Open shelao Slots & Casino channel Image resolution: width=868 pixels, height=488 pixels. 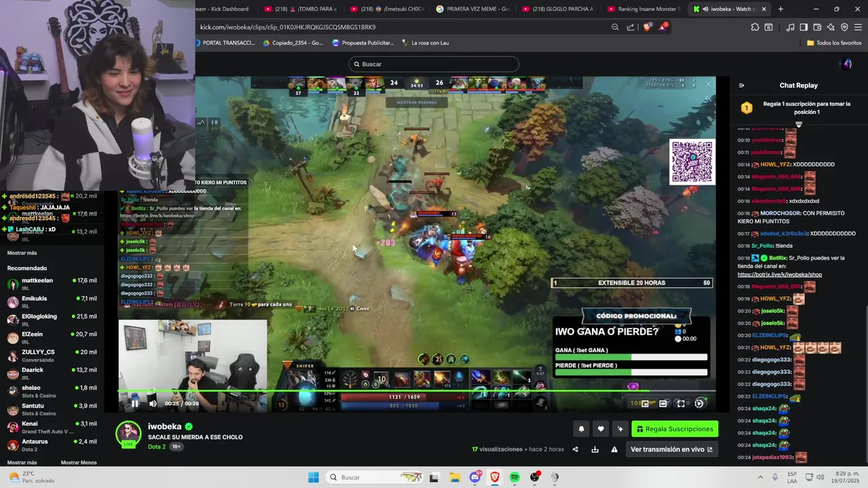52,391
